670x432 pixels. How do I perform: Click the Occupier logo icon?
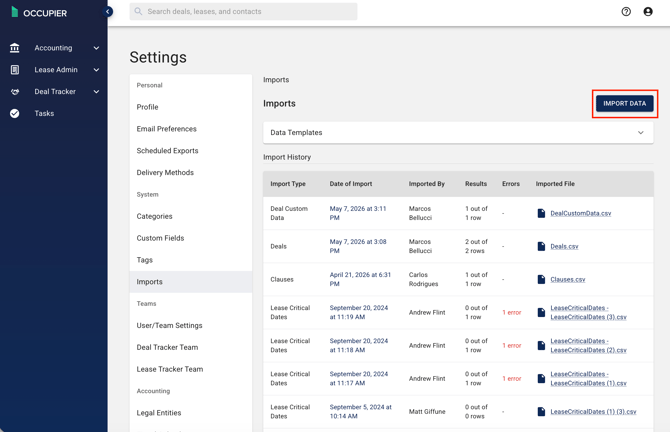15,12
